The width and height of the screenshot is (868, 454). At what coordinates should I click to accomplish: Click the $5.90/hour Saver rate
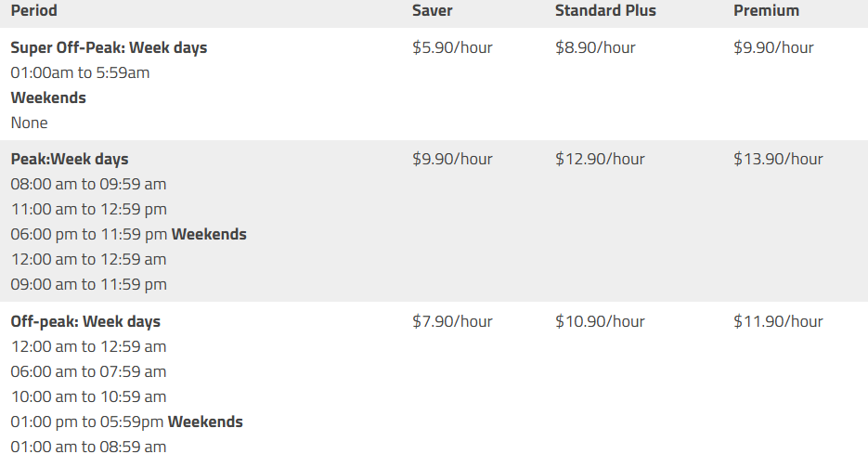pos(452,47)
